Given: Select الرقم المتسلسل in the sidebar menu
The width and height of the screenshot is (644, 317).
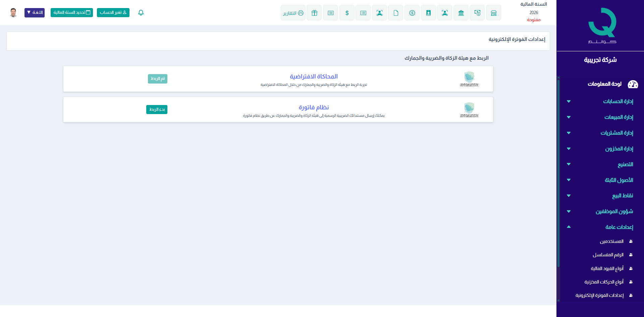Looking at the screenshot, I should tap(608, 255).
